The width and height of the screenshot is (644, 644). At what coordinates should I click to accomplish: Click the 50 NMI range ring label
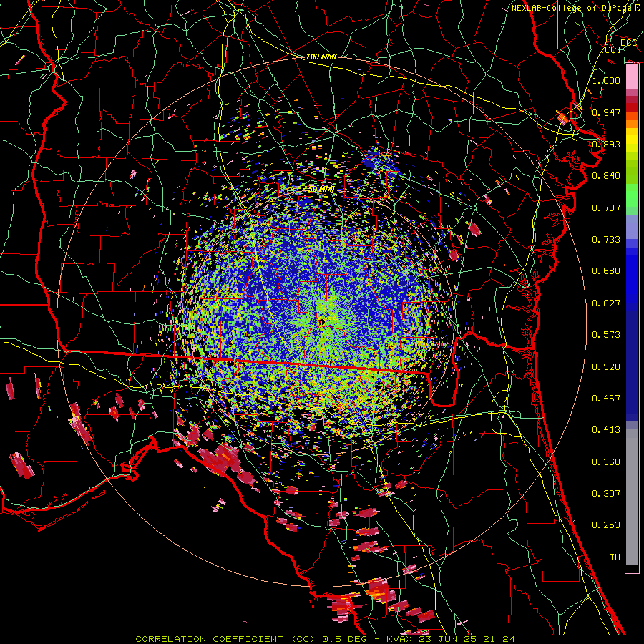(321, 190)
